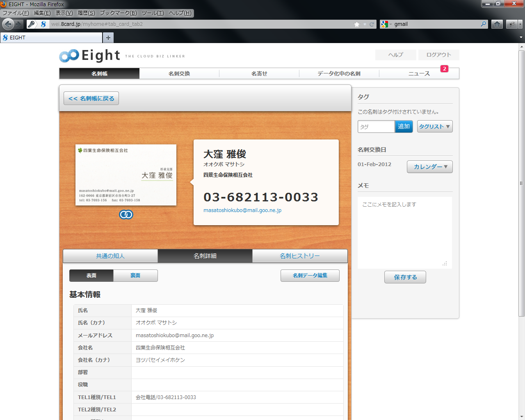Click the 追加 tag button

tap(404, 126)
